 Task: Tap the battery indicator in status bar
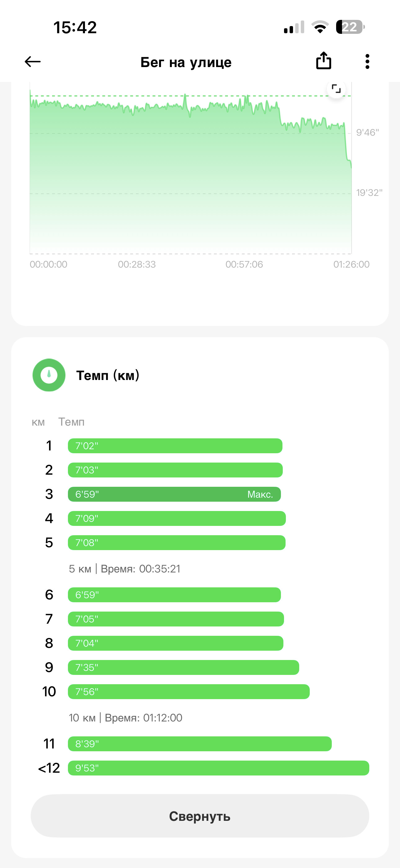(350, 27)
